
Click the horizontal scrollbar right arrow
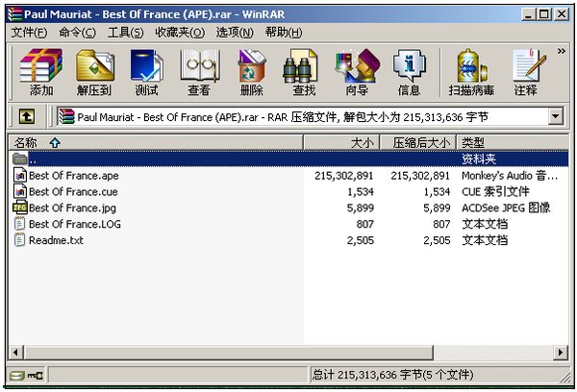coord(561,353)
